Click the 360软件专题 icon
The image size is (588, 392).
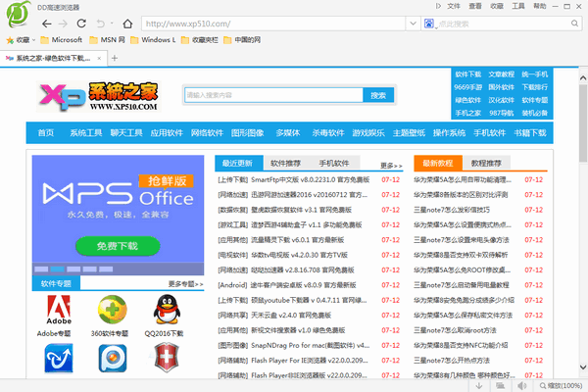tap(112, 310)
